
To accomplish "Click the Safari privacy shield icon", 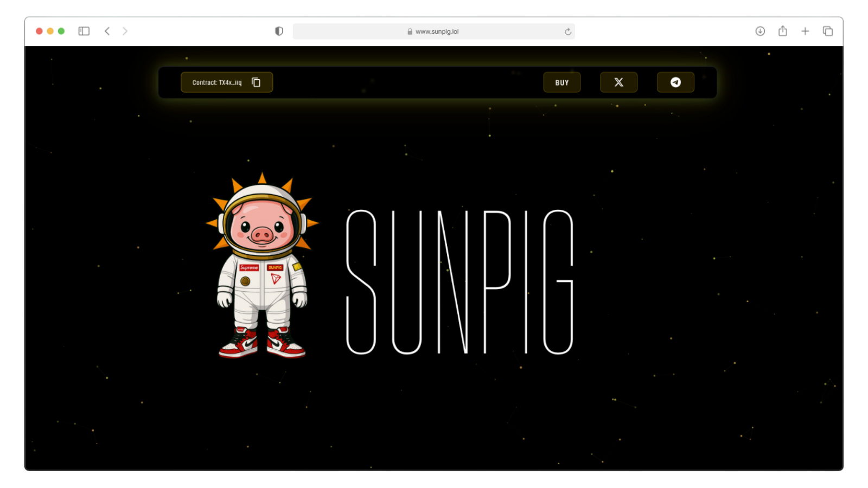I will point(278,31).
